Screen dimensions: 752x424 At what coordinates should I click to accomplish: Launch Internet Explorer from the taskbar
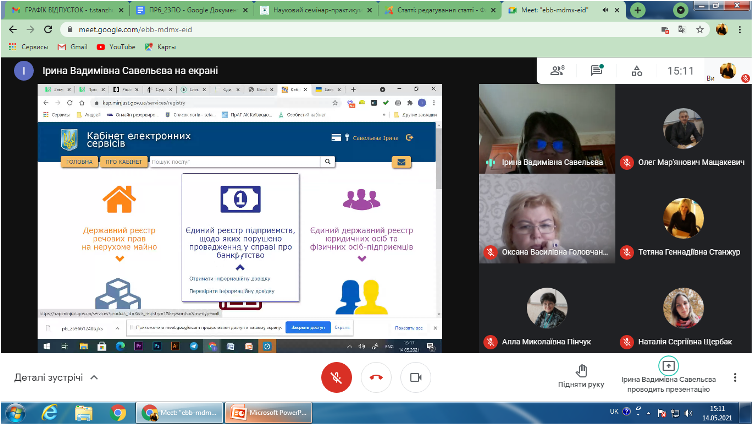click(x=49, y=412)
